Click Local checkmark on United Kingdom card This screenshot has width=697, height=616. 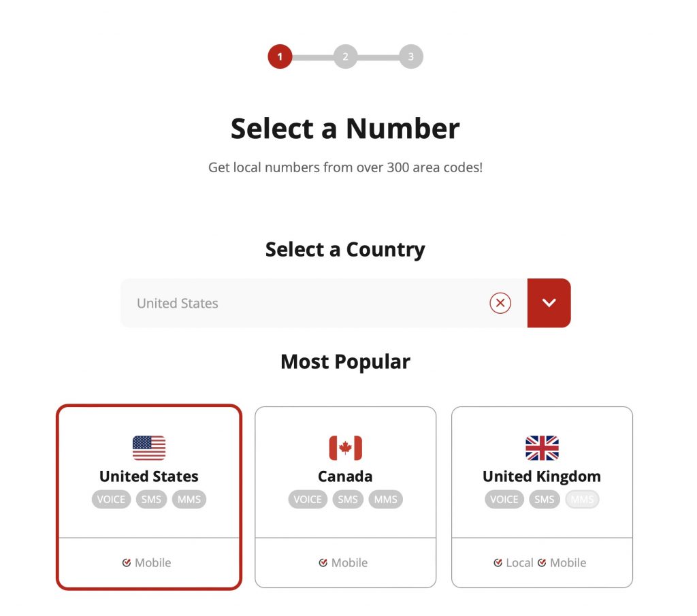click(498, 563)
